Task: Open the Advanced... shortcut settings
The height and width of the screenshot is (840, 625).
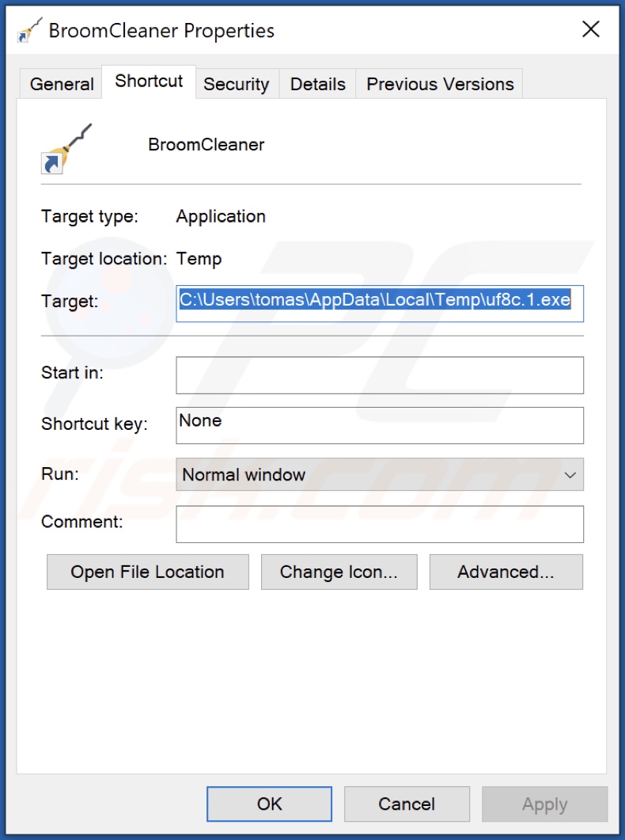Action: (x=506, y=572)
